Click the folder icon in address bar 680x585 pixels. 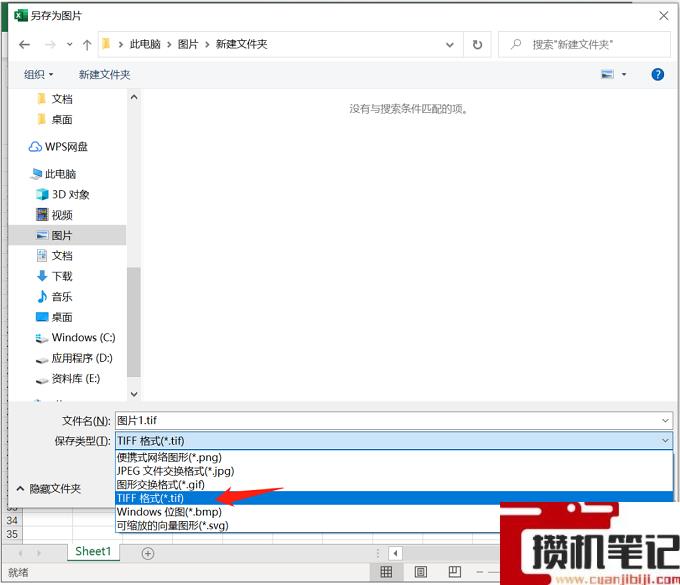pos(106,44)
